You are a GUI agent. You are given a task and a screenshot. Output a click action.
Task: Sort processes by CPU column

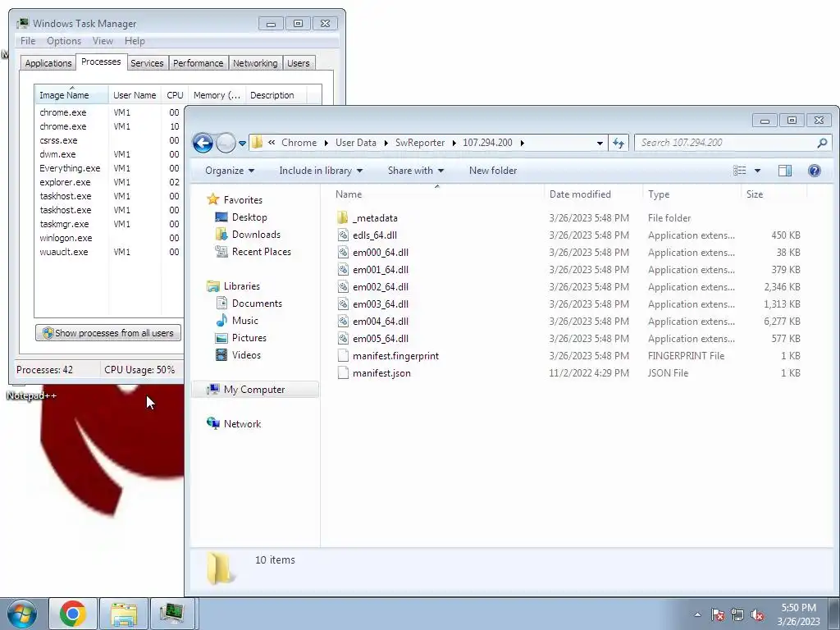[x=175, y=95]
